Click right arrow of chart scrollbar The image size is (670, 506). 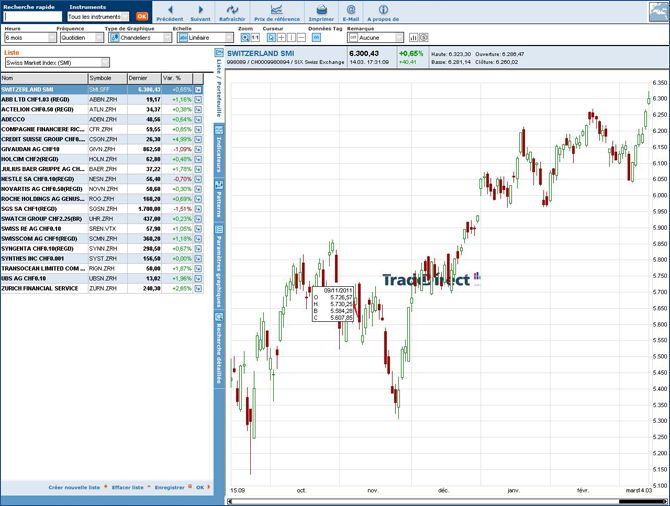(x=664, y=501)
